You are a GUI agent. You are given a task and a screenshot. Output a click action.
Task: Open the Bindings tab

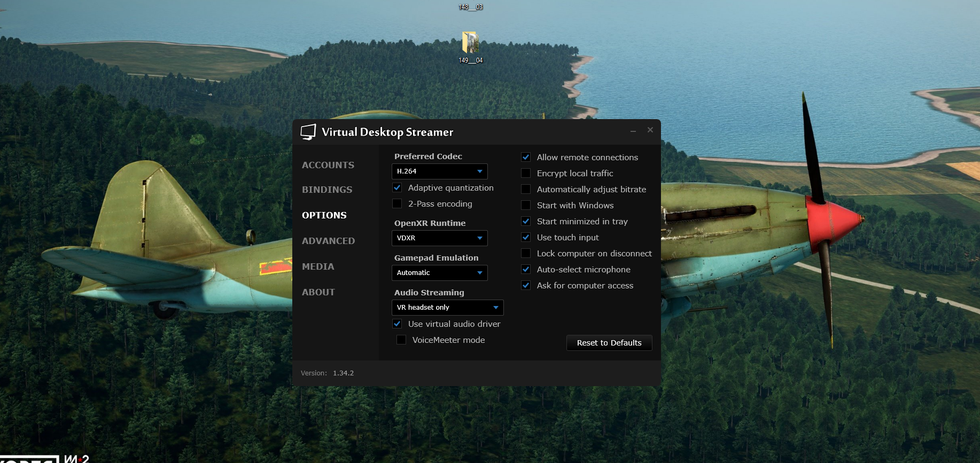(x=327, y=190)
